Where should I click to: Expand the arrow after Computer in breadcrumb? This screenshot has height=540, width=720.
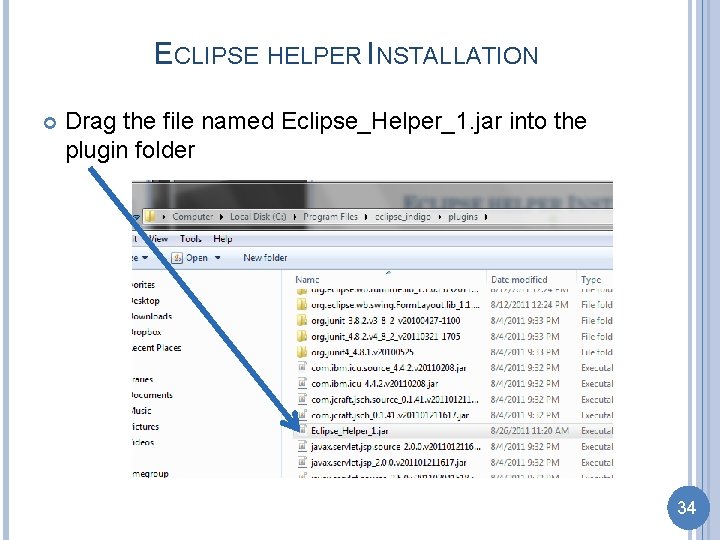click(221, 217)
